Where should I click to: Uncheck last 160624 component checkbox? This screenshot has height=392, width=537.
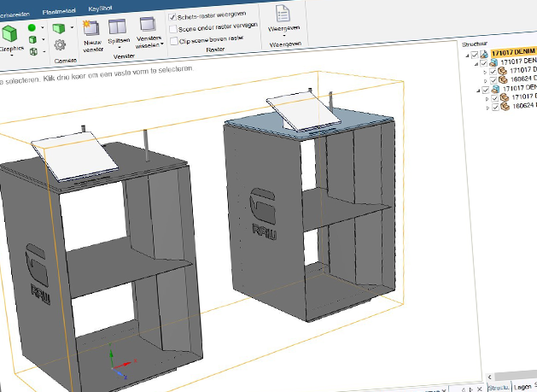coord(495,108)
